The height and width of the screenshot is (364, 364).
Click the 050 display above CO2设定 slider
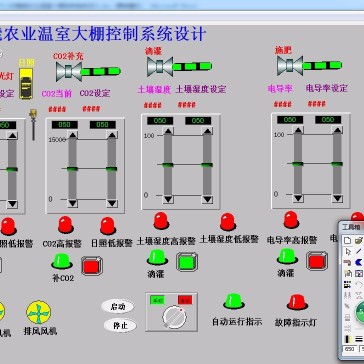pos(103,125)
